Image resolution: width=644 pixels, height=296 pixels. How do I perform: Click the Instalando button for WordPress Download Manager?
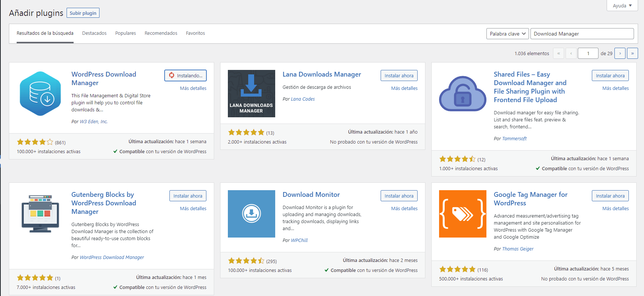coord(185,75)
